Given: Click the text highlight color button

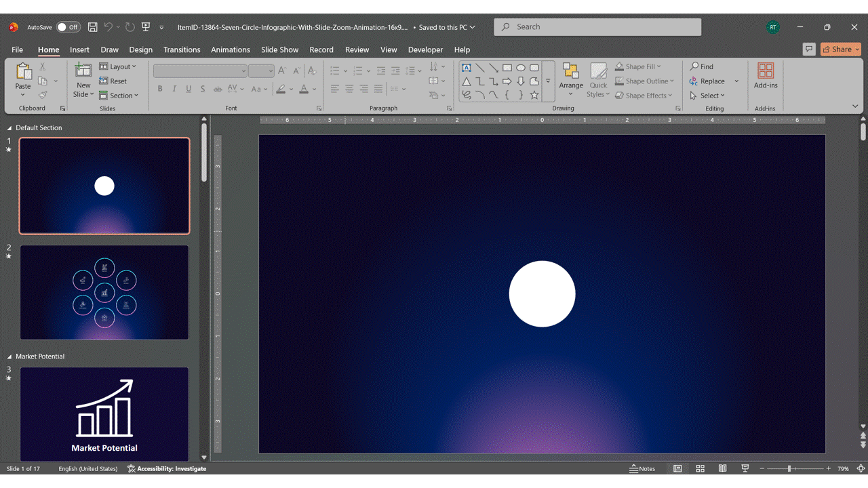Looking at the screenshot, I should click(281, 89).
